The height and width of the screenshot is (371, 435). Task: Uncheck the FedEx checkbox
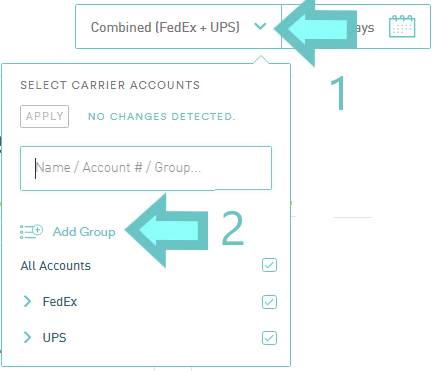[x=269, y=302]
